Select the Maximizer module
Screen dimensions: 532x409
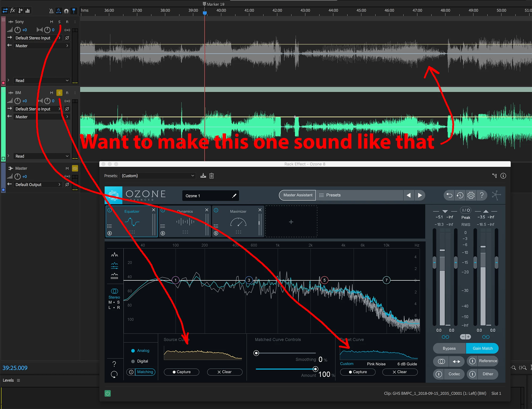coord(238,221)
